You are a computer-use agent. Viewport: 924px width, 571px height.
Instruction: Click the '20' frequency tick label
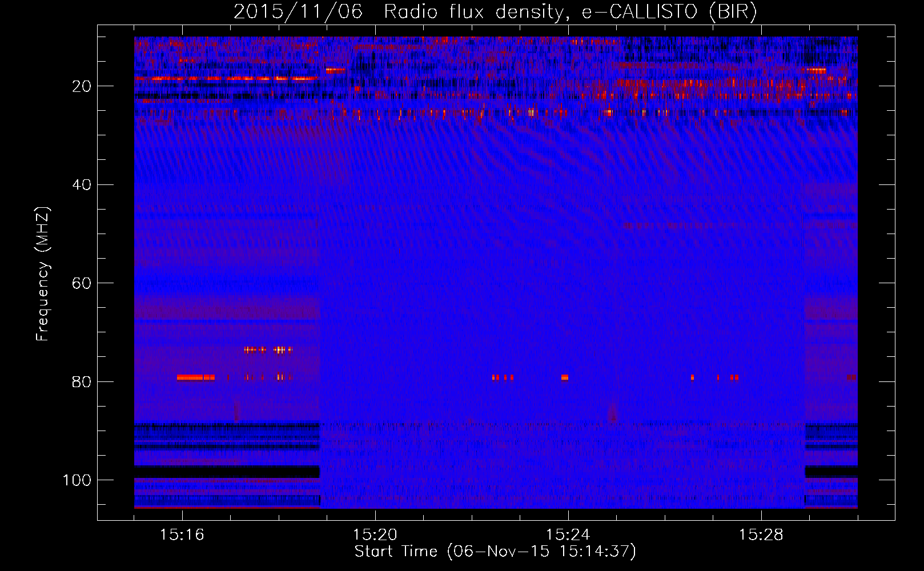pos(82,86)
